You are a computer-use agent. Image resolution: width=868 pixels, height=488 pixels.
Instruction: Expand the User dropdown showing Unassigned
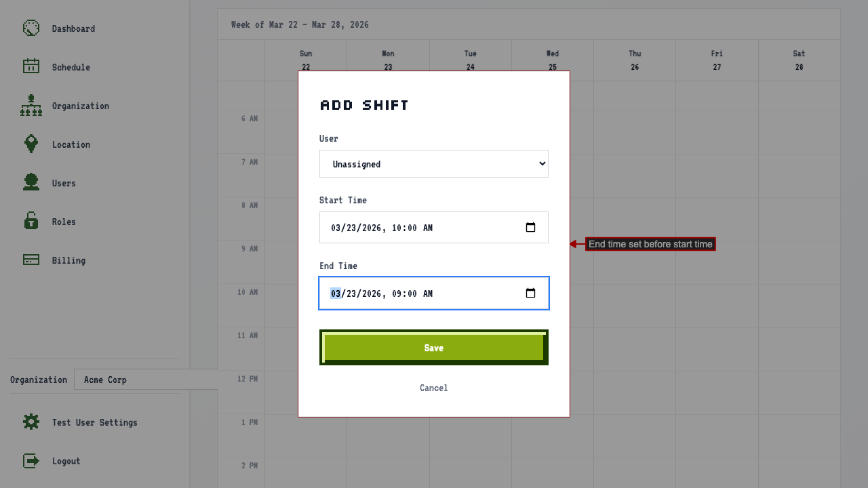tap(434, 164)
